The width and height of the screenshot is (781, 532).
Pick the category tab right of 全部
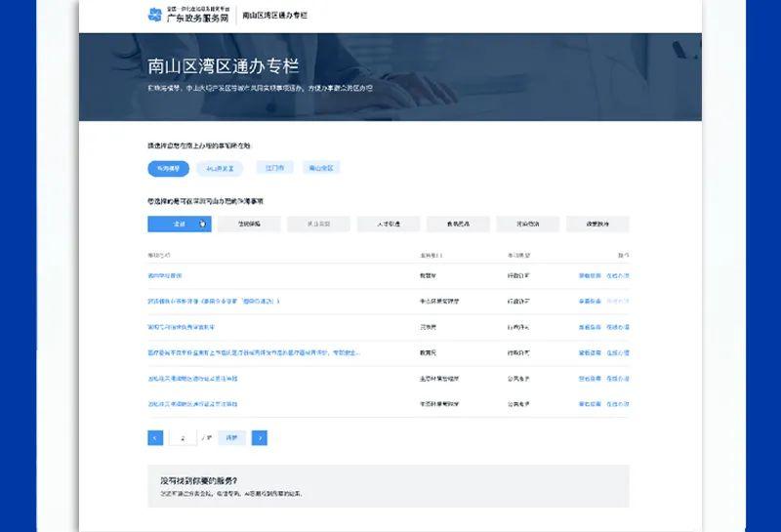point(249,224)
